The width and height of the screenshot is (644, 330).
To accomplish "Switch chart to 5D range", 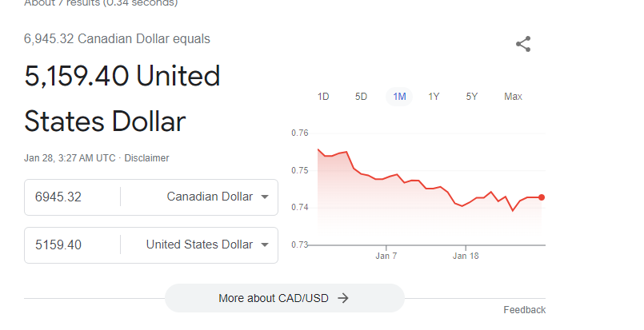I will [361, 97].
